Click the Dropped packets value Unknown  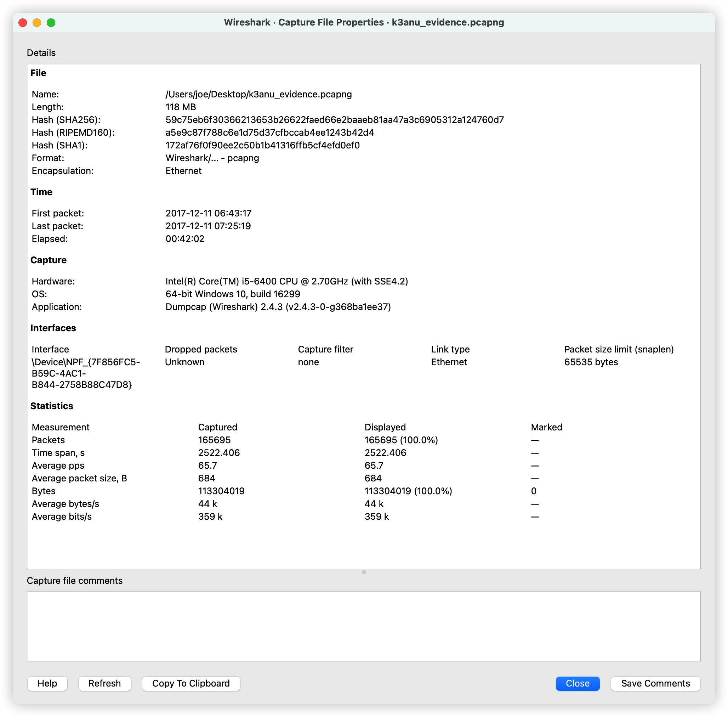(x=185, y=362)
